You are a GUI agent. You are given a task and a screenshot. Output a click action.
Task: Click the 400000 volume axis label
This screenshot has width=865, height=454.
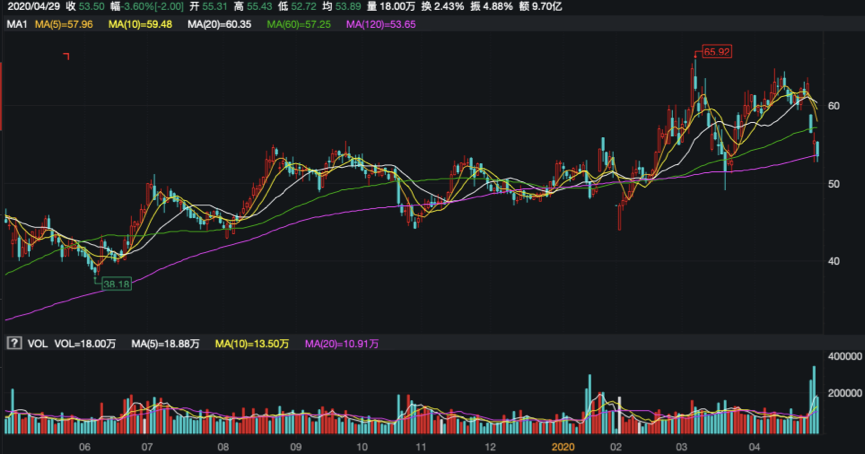[845, 357]
